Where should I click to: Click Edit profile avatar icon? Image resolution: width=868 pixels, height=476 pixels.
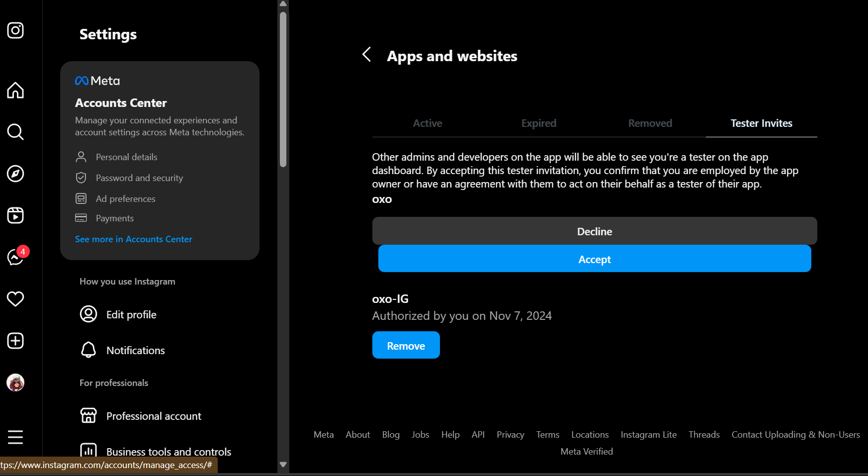[x=88, y=314]
